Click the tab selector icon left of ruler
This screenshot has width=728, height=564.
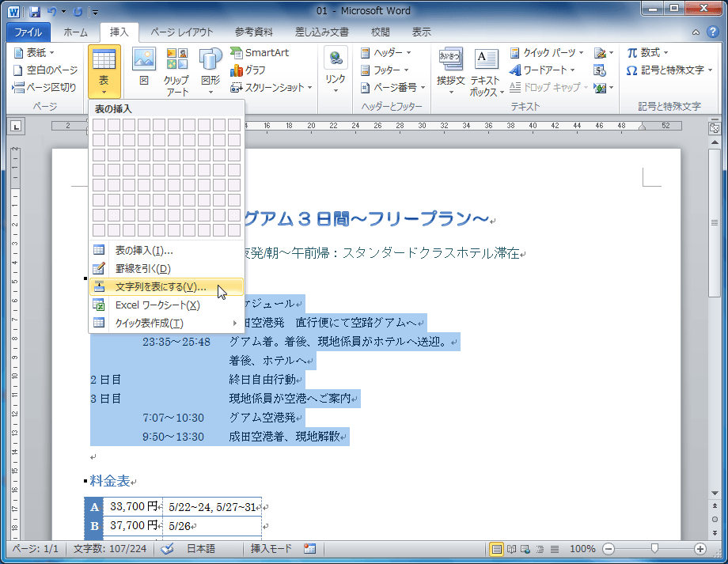pyautogui.click(x=17, y=126)
